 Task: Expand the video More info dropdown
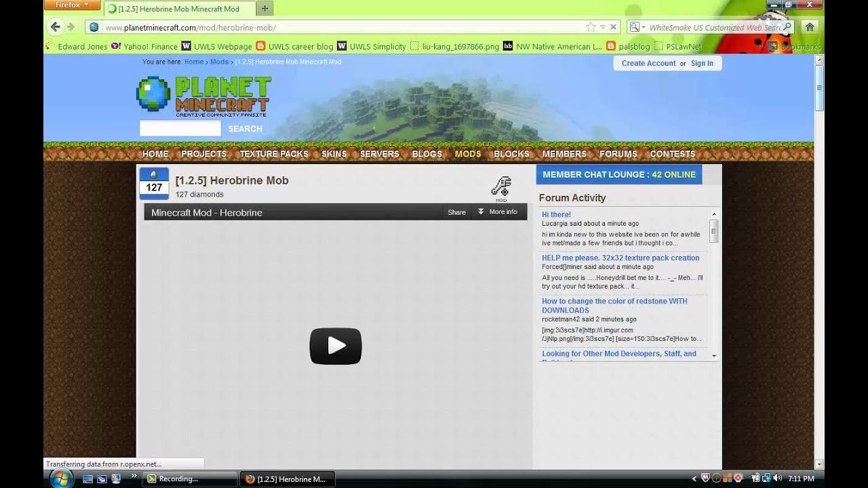(x=498, y=212)
